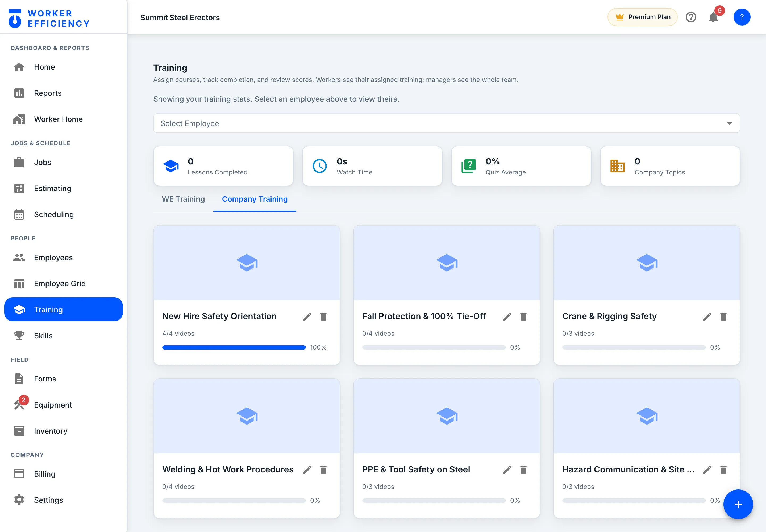
Task: Go to Home in the sidebar
Action: tap(63, 67)
